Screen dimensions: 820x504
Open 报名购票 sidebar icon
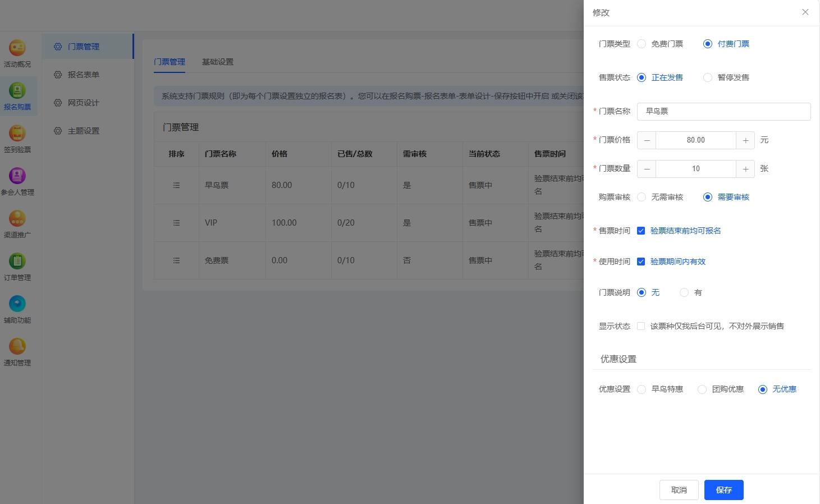click(x=17, y=90)
